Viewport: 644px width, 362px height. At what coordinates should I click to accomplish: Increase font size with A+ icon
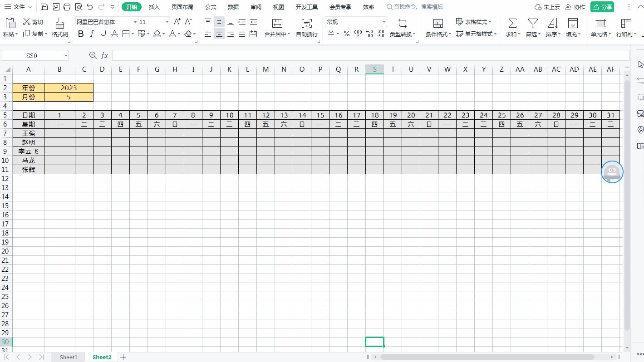tap(177, 22)
